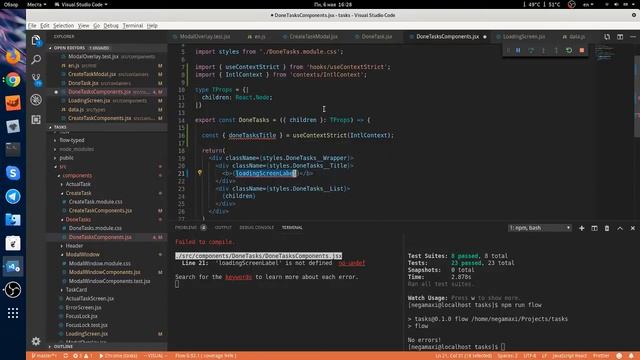Open the Extensions view in activity bar
Screen dimensions: 640x360
(x=36, y=120)
